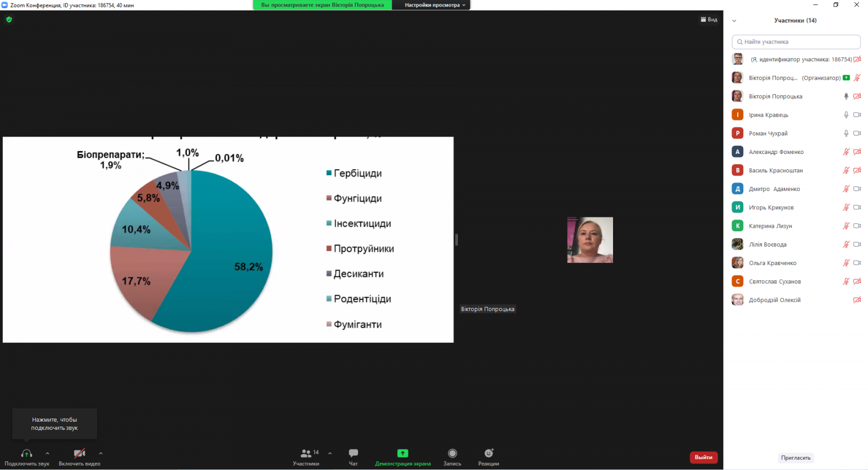
Task: Click the Вікторія Попроцька video name label
Action: 488,309
